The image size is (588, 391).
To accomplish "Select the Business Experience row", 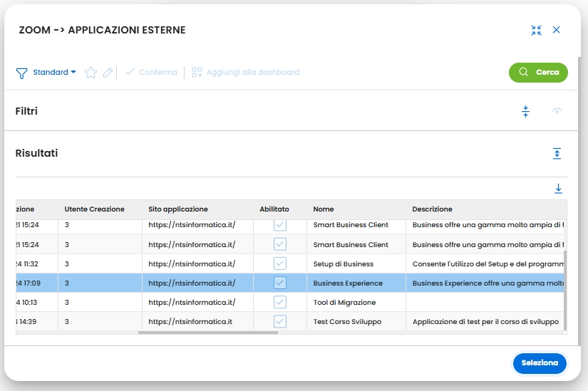I will coord(348,283).
